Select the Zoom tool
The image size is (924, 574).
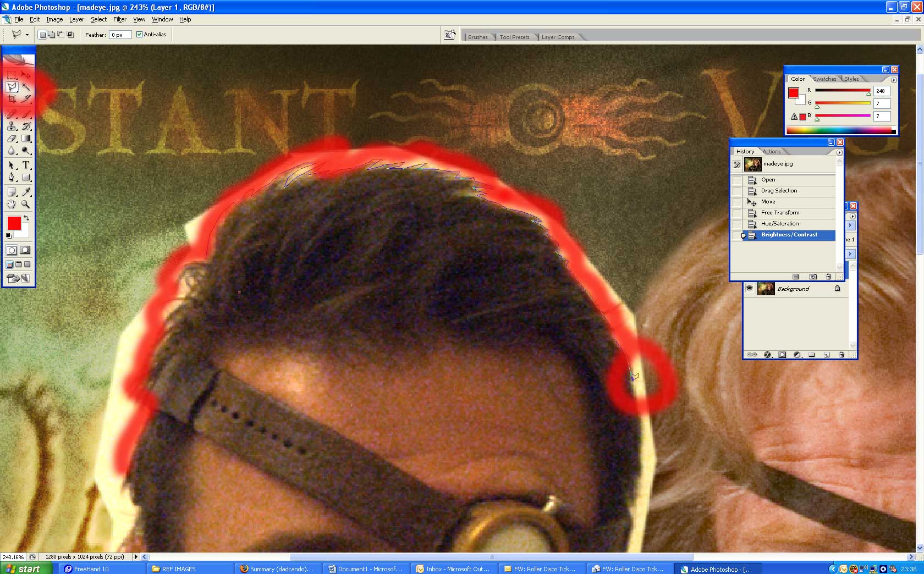point(26,204)
